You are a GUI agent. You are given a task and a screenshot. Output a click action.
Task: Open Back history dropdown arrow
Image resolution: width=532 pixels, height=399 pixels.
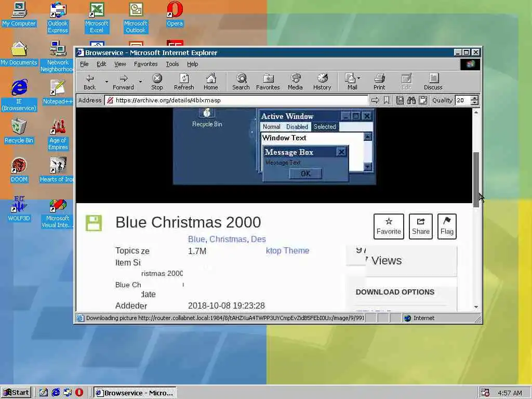point(107,82)
